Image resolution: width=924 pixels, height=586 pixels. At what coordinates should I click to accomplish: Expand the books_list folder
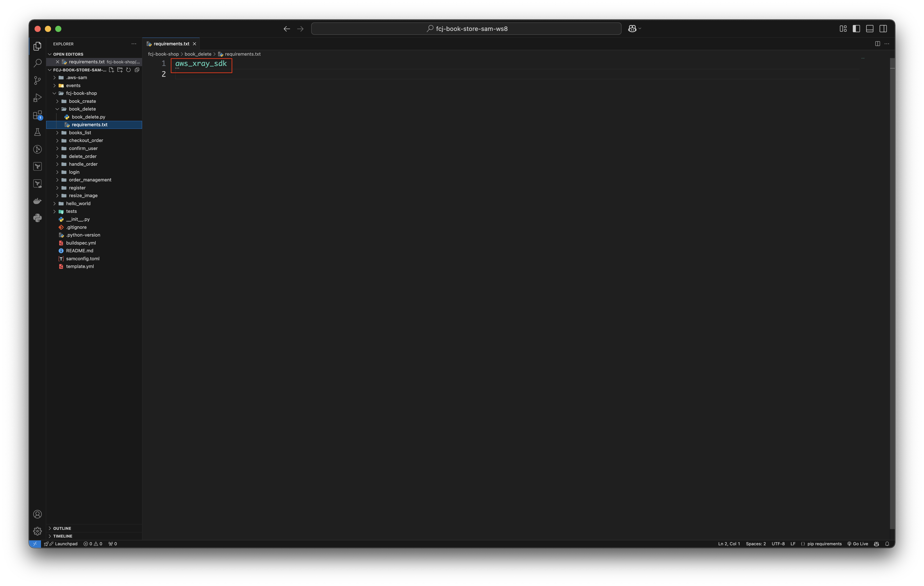(x=57, y=133)
